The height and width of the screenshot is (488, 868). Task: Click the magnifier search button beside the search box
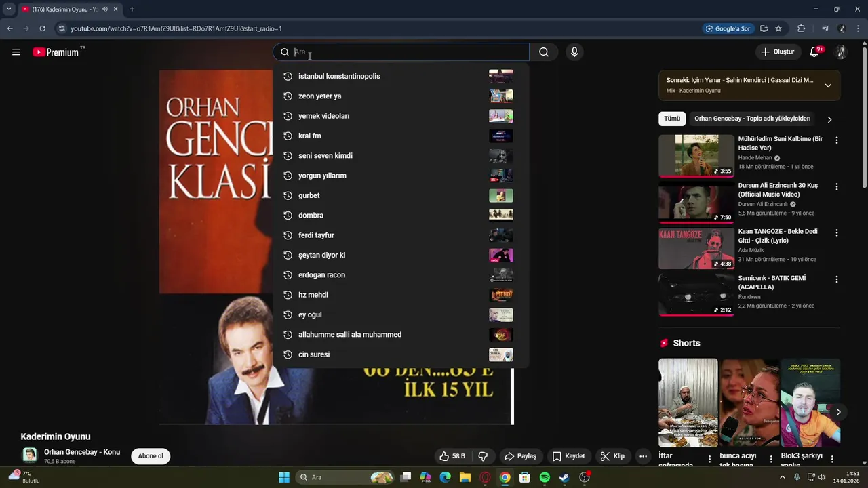click(x=544, y=52)
